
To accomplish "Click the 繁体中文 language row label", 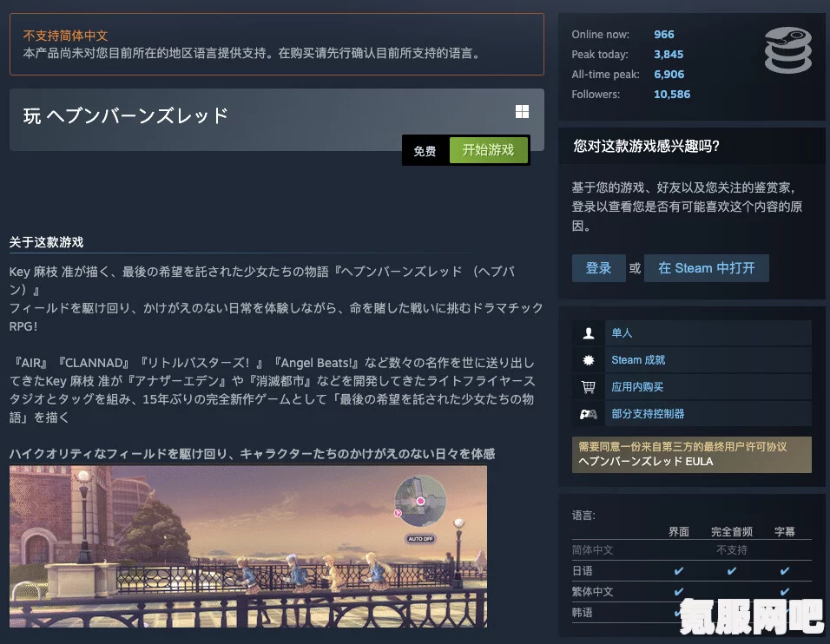I will 592,592.
